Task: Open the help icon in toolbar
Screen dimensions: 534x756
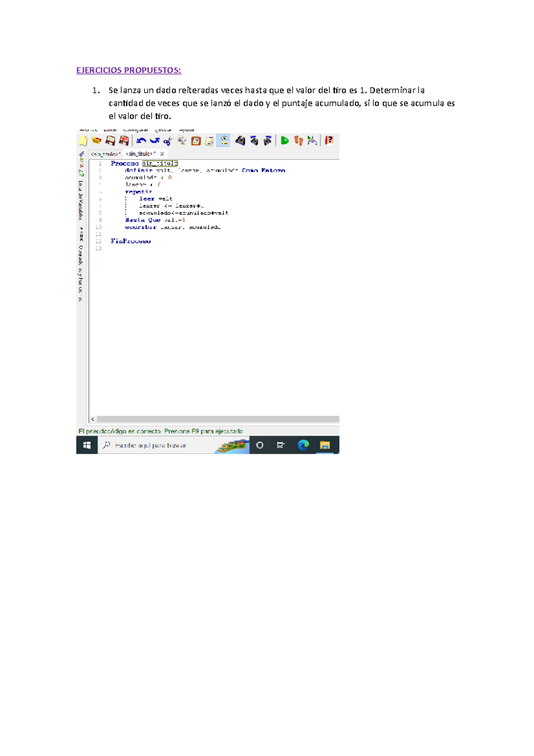Action: (329, 141)
